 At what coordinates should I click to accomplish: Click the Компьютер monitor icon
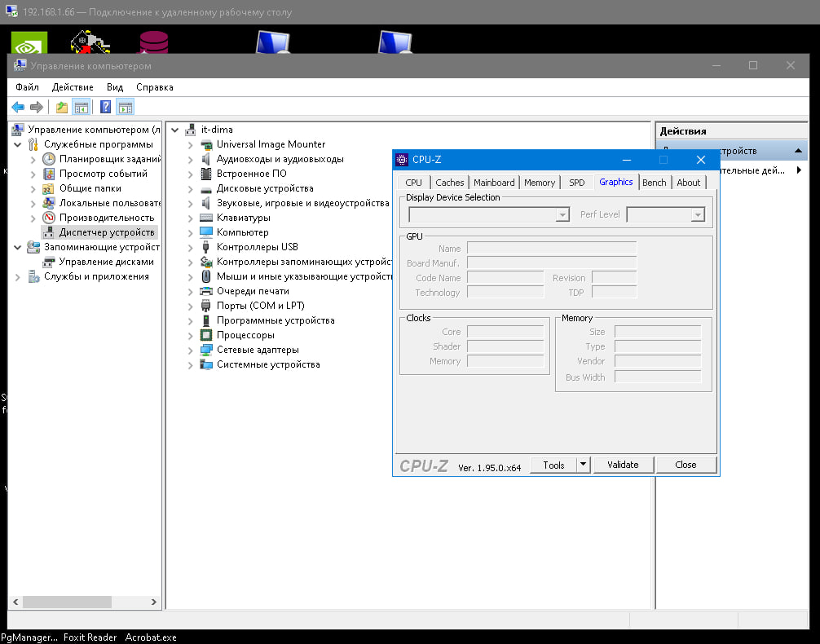(x=206, y=232)
